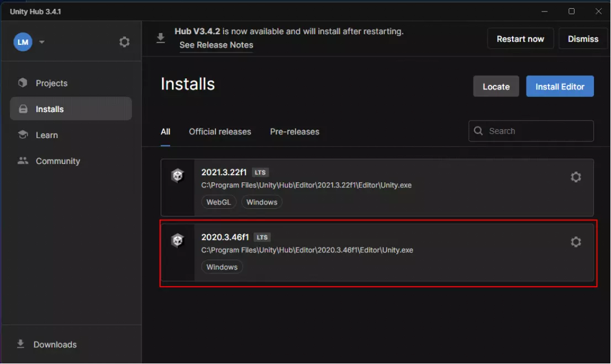
Task: Maximize the Unity Hub window
Action: click(571, 11)
